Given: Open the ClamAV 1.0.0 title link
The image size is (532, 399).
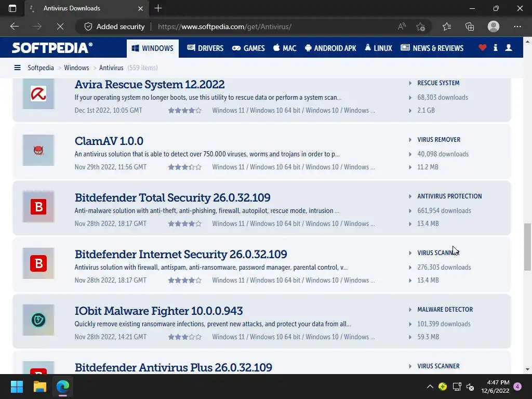Looking at the screenshot, I should (109, 141).
